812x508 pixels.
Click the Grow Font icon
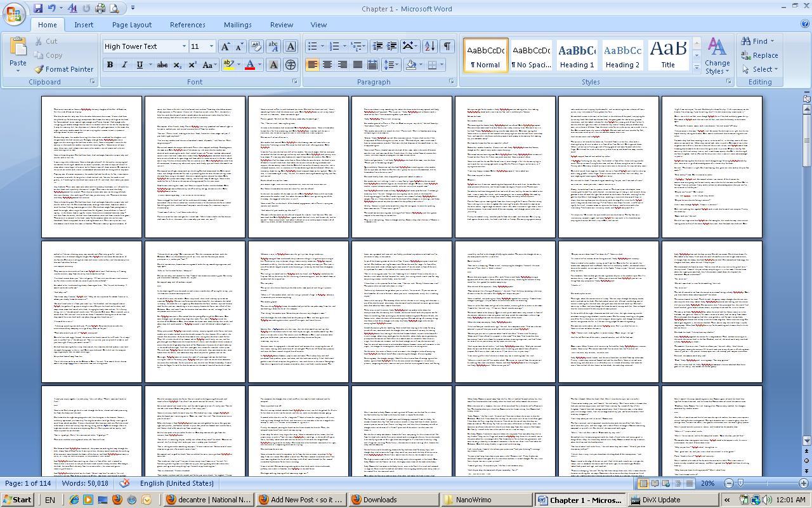[225, 46]
